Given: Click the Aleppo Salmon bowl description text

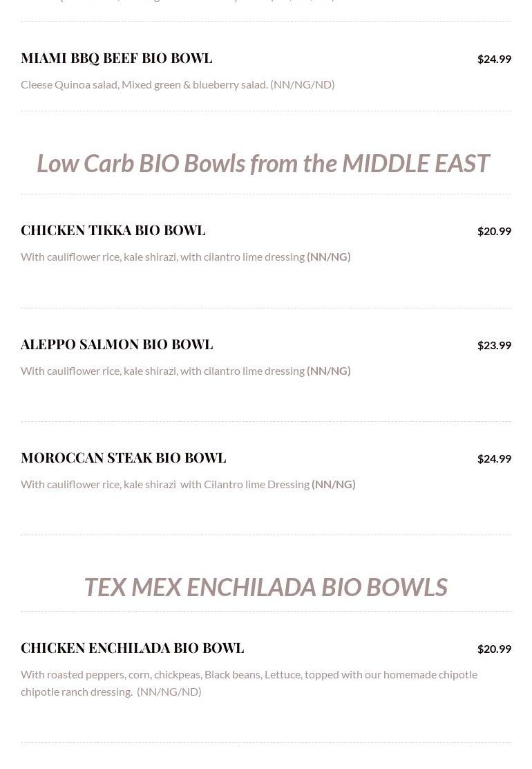Looking at the screenshot, I should pyautogui.click(x=162, y=371).
